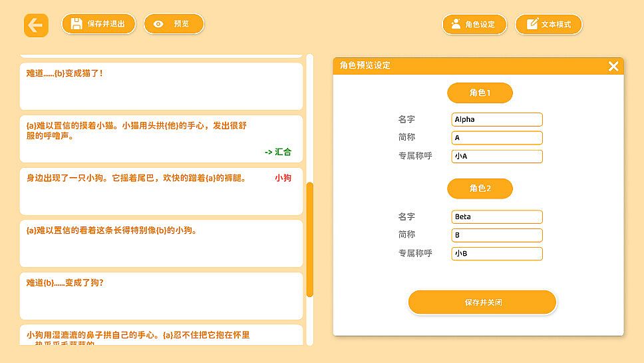This screenshot has height=363, width=644.
Task: Click the pencil edit icon in 文本模式
Action: pyautogui.click(x=532, y=23)
